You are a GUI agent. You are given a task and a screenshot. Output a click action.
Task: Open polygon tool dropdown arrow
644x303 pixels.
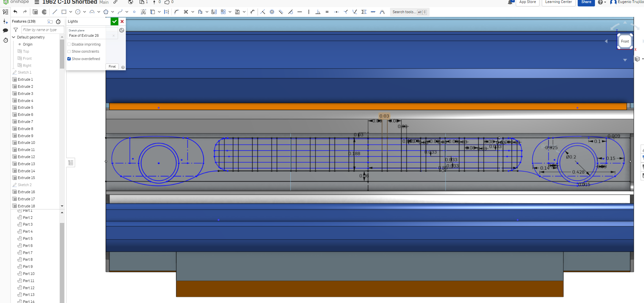[113, 12]
